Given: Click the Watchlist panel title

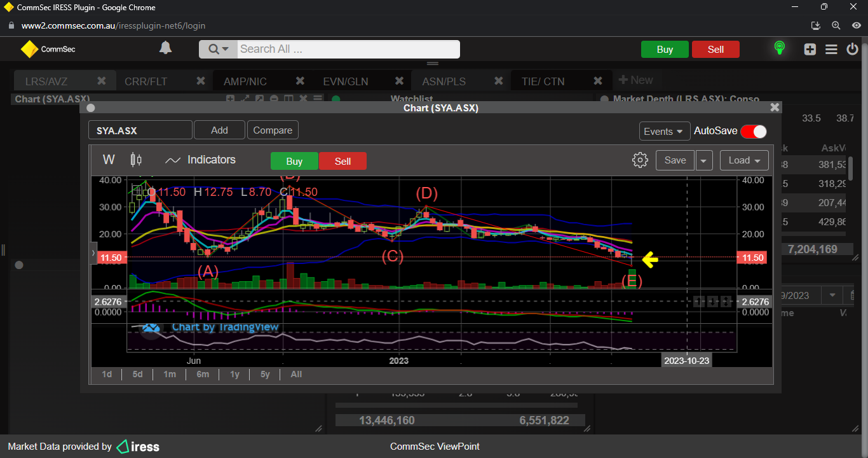Looking at the screenshot, I should pos(412,99).
